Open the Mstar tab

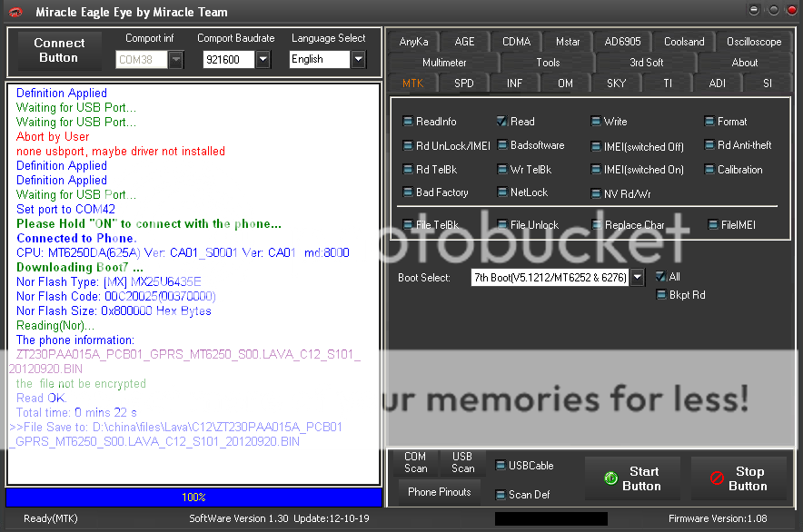click(x=568, y=42)
